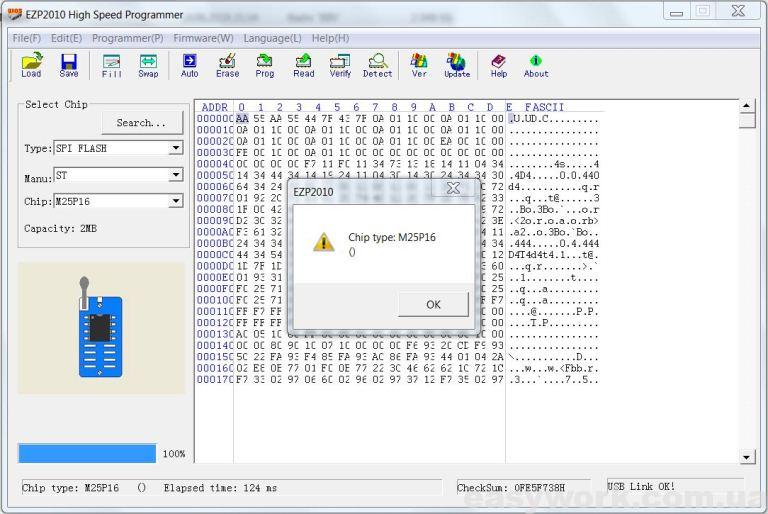Image resolution: width=768 pixels, height=514 pixels.
Task: Click the 100% progress bar
Action: 87,453
